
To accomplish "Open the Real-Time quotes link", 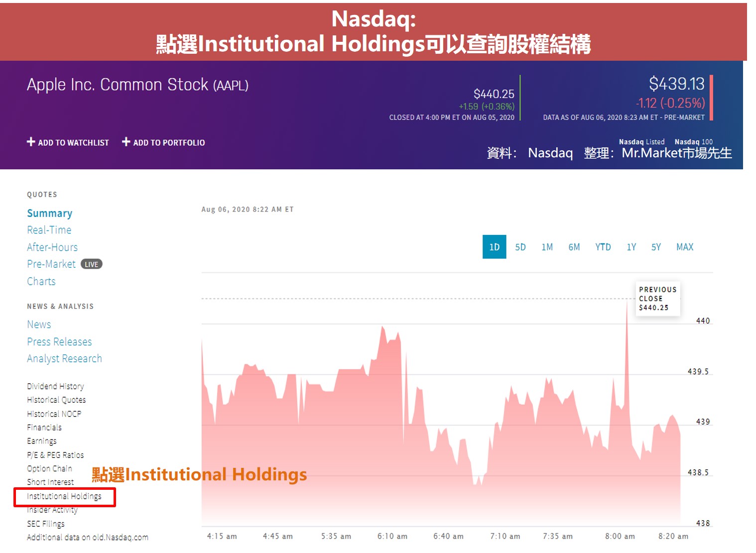I will click(x=49, y=230).
